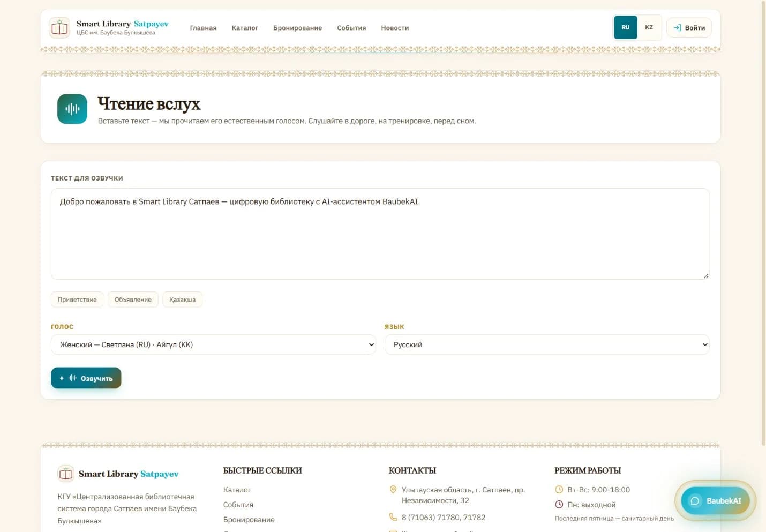766x532 pixels.
Task: Click the Войти login button
Action: 689,28
